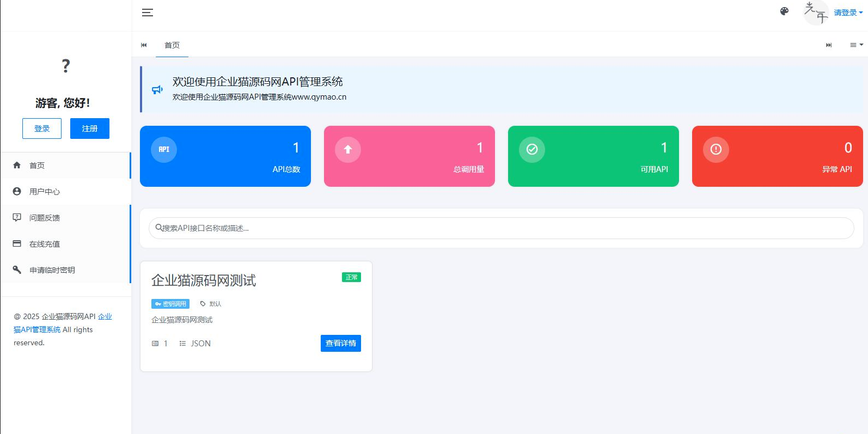Image resolution: width=868 pixels, height=434 pixels.
Task: Open 问题反馈 in the sidebar
Action: (x=66, y=218)
